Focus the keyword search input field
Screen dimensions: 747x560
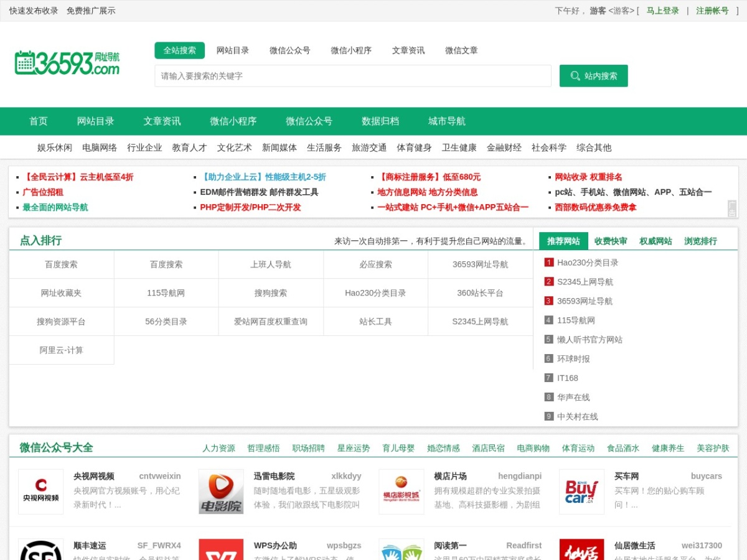click(353, 76)
